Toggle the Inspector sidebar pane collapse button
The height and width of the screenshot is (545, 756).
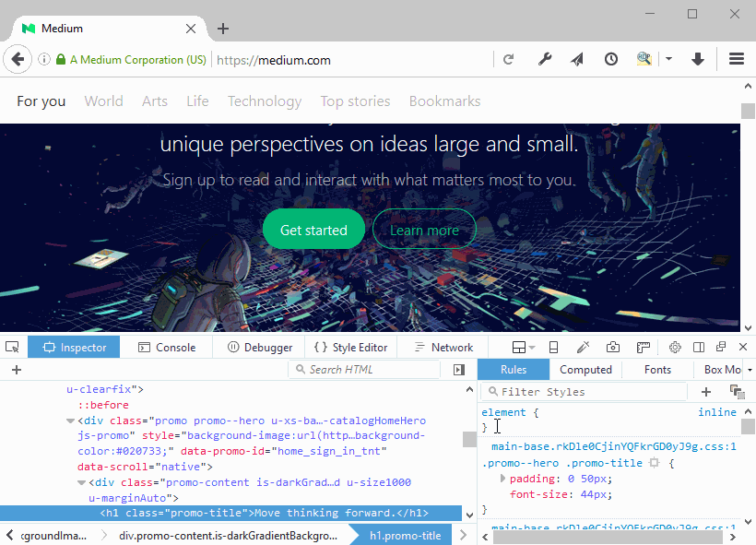pyautogui.click(x=459, y=370)
